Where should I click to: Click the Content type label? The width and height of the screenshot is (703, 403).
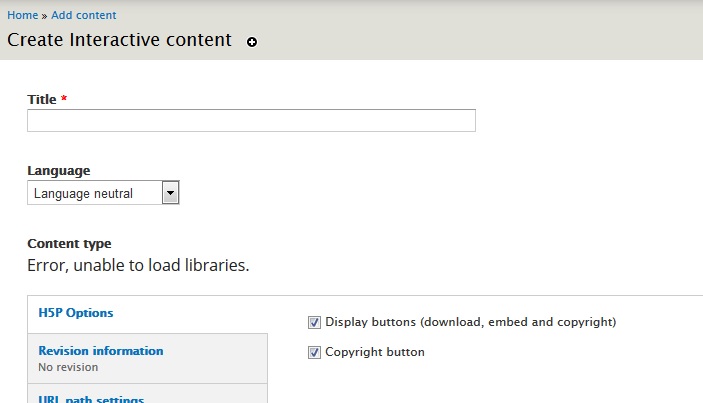(69, 243)
